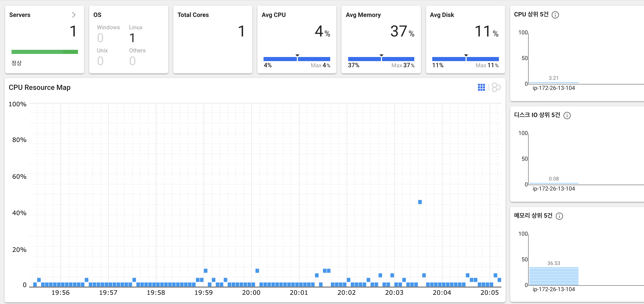Click the 20:00 time axis label
Image resolution: width=644 pixels, height=304 pixels.
point(251,293)
